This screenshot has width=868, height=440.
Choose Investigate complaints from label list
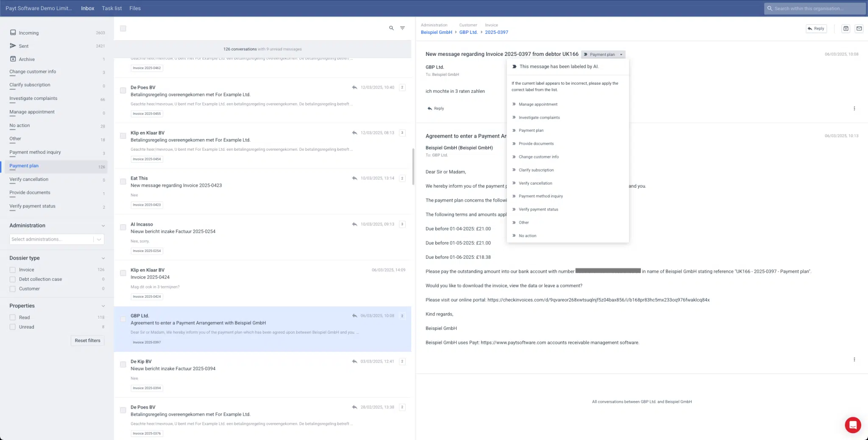coord(539,118)
